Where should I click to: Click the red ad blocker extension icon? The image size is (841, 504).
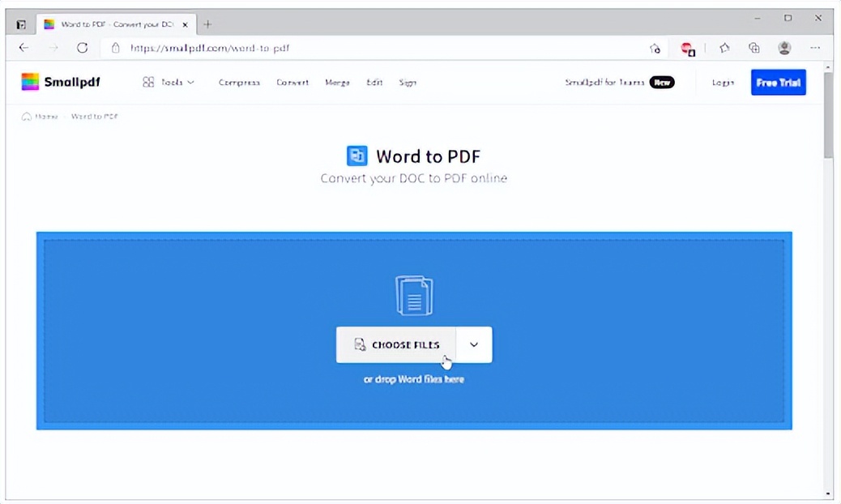[x=688, y=49]
